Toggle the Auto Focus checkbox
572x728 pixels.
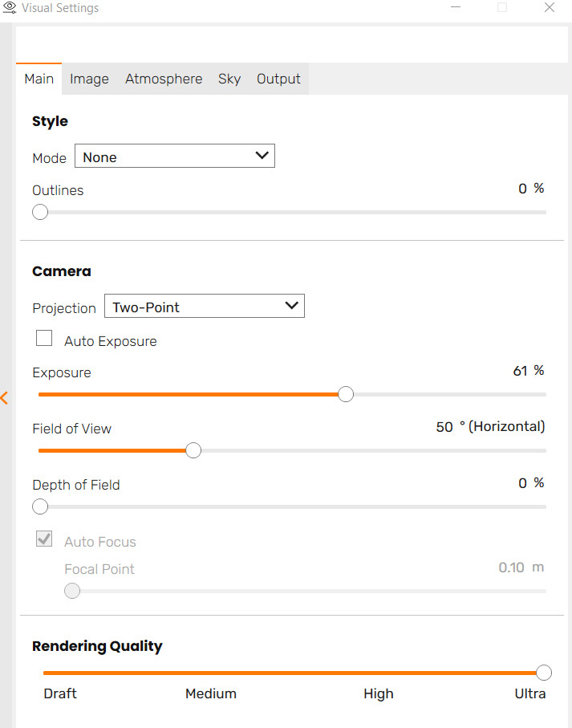click(44, 539)
